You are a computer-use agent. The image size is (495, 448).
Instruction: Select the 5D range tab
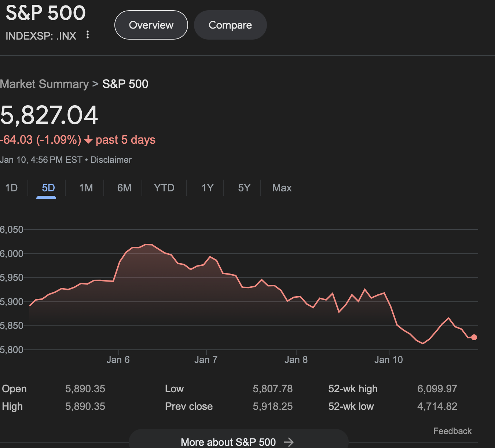click(x=48, y=188)
